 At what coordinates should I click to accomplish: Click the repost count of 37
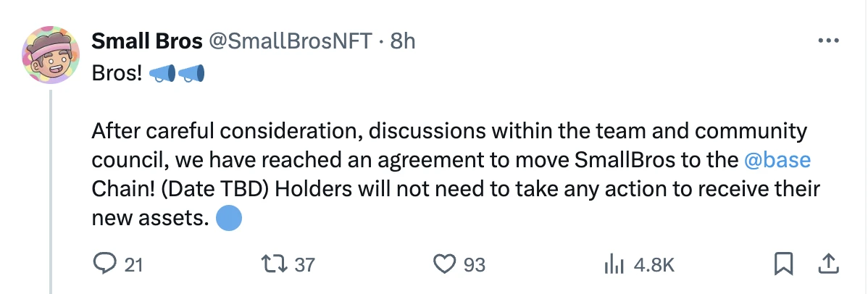coord(305,266)
